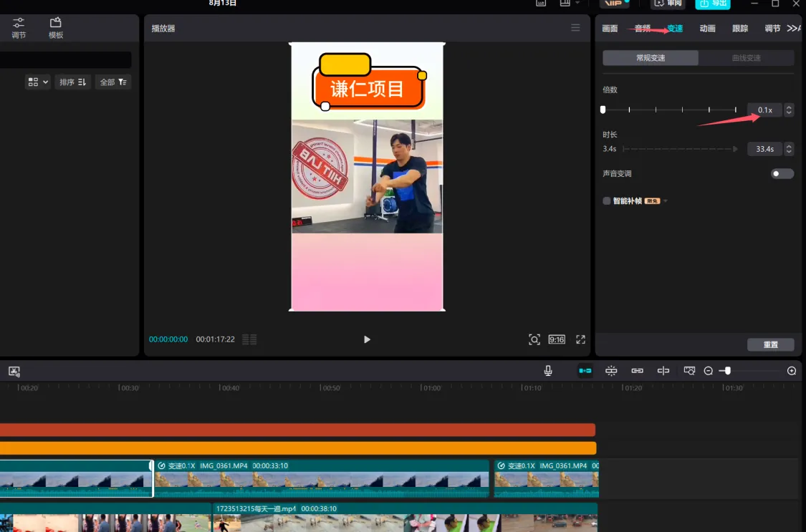This screenshot has width=806, height=532.
Task: Click the clip linkage chain icon
Action: point(637,370)
